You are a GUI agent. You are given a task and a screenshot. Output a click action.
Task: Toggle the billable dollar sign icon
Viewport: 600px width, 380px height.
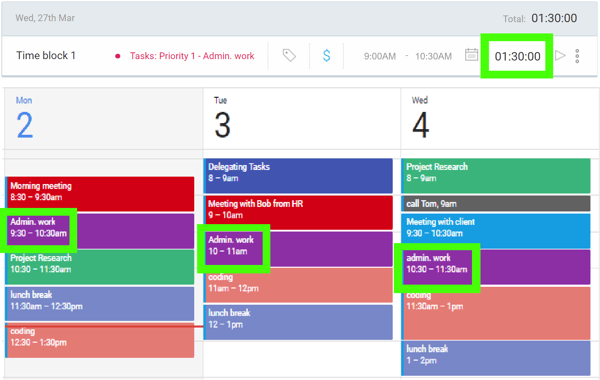click(x=326, y=56)
